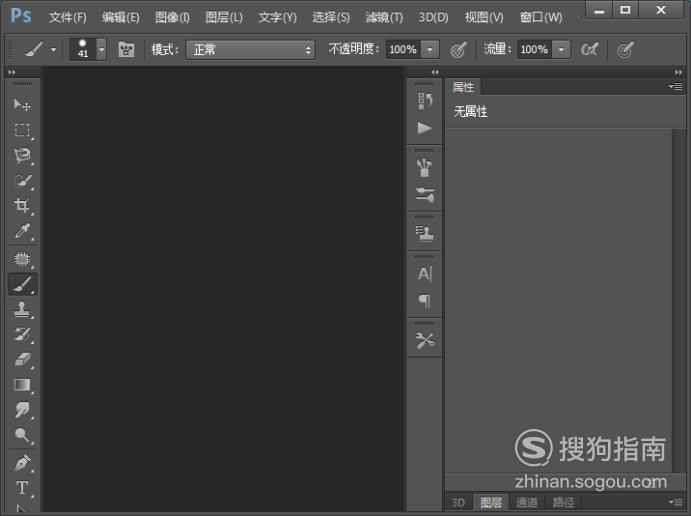Viewport: 691px width, 516px height.
Task: Open the 视图(V) menu
Action: (x=484, y=18)
